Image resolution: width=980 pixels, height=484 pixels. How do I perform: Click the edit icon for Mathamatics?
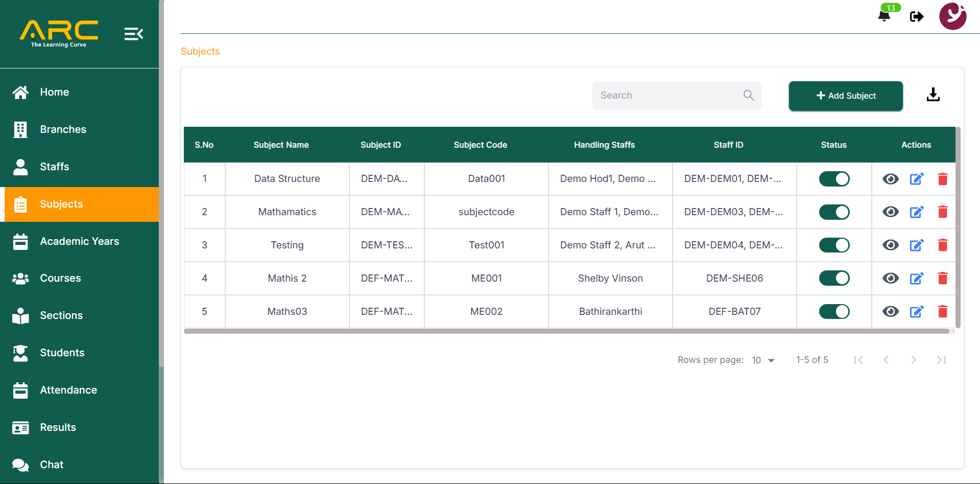click(916, 212)
